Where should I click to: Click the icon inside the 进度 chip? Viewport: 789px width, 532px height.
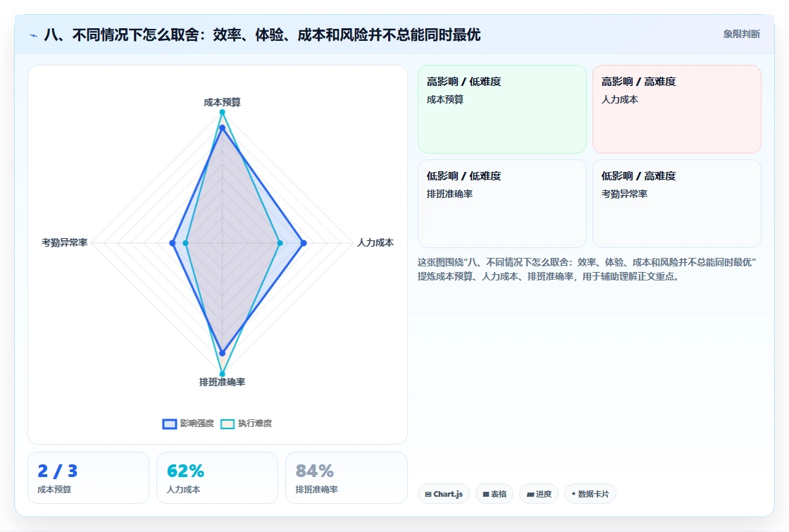(530, 495)
